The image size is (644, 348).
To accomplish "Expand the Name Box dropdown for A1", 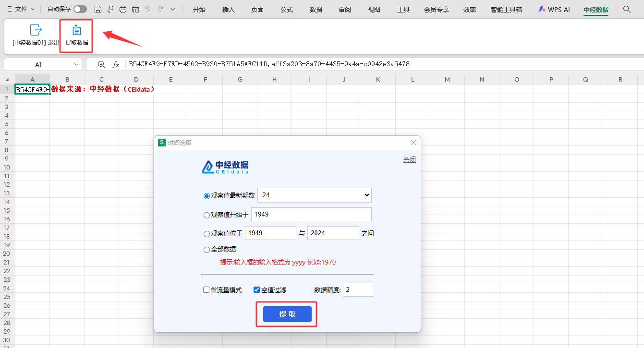I will (x=77, y=64).
